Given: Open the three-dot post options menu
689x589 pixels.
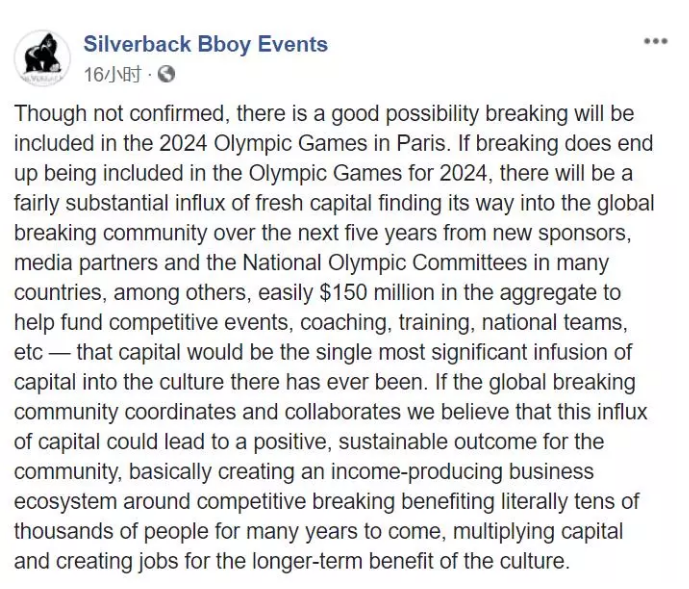Looking at the screenshot, I should coord(656,41).
